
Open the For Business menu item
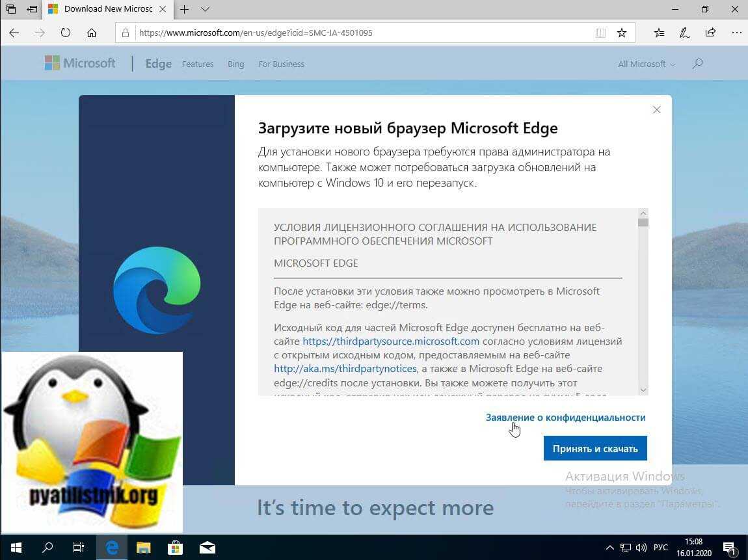point(281,64)
